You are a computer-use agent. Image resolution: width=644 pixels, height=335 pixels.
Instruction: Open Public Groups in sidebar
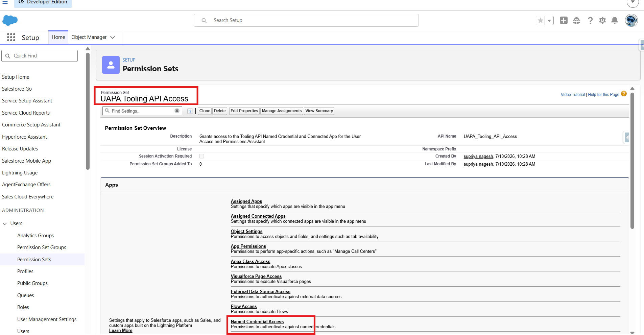[x=32, y=283]
